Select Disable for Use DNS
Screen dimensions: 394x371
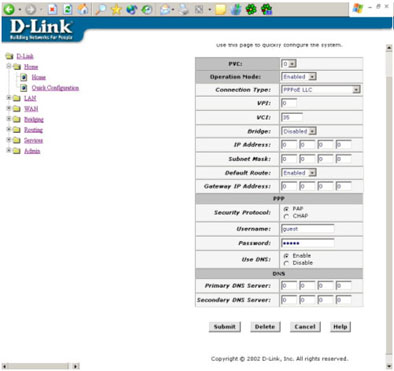click(x=286, y=263)
